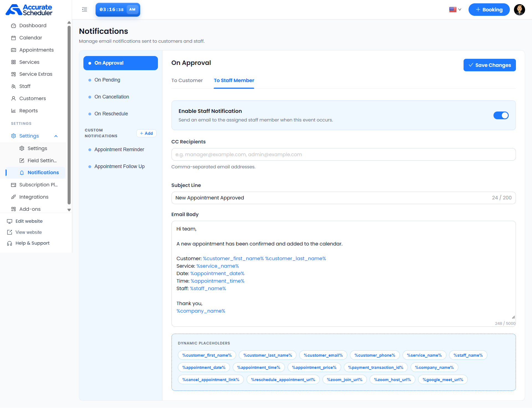Insert %zoom_join_url% placeholder chip
This screenshot has width=532, height=408.
coord(345,380)
